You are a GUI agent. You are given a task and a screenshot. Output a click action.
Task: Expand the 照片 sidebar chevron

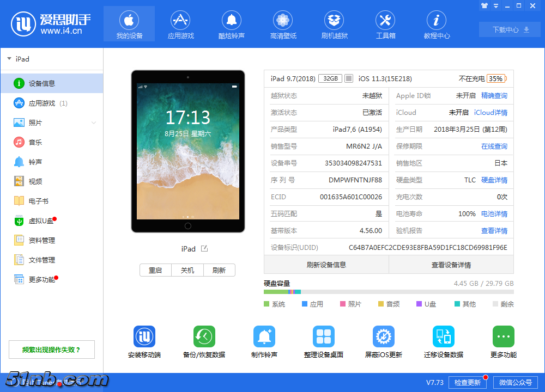pyautogui.click(x=94, y=122)
